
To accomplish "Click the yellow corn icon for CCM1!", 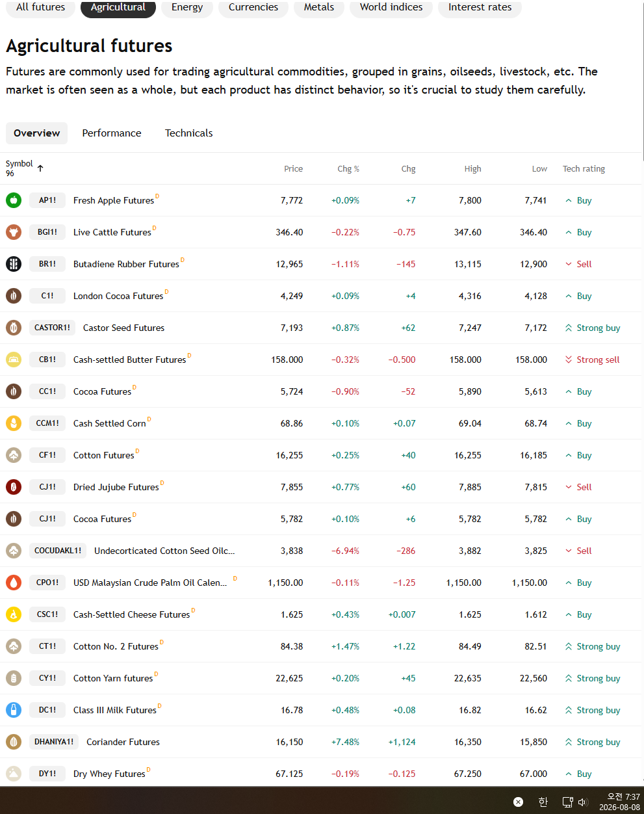I will tap(14, 423).
